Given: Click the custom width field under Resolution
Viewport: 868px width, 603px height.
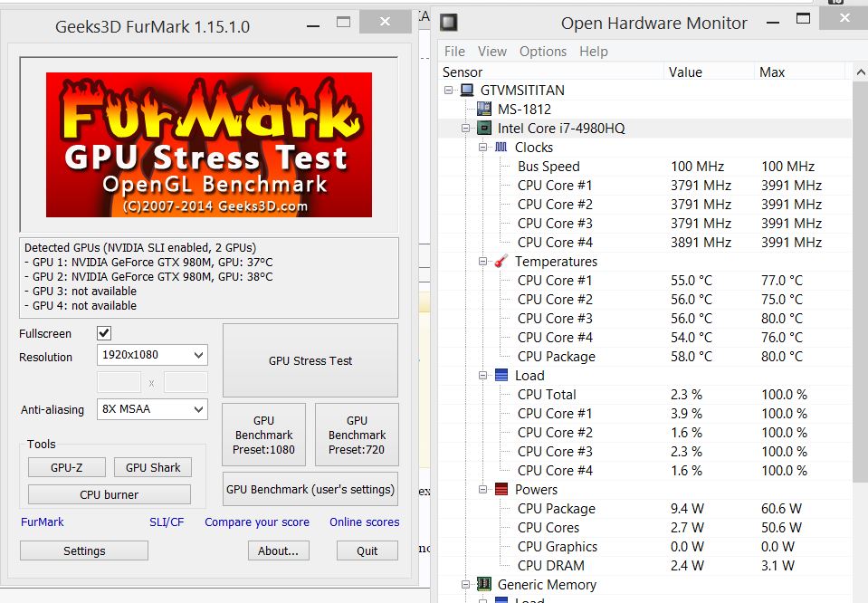Looking at the screenshot, I should (119, 383).
